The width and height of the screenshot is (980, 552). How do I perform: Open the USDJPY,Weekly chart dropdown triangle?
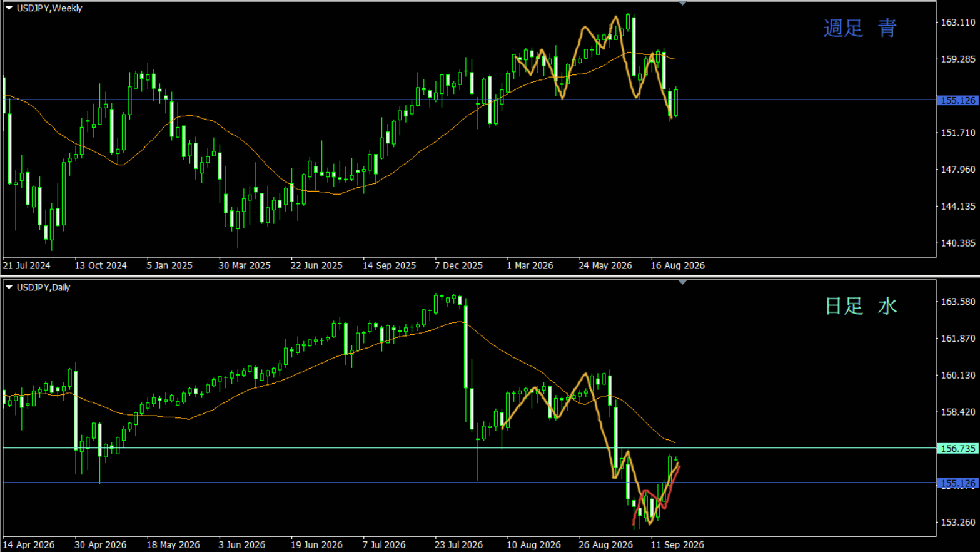pyautogui.click(x=9, y=8)
